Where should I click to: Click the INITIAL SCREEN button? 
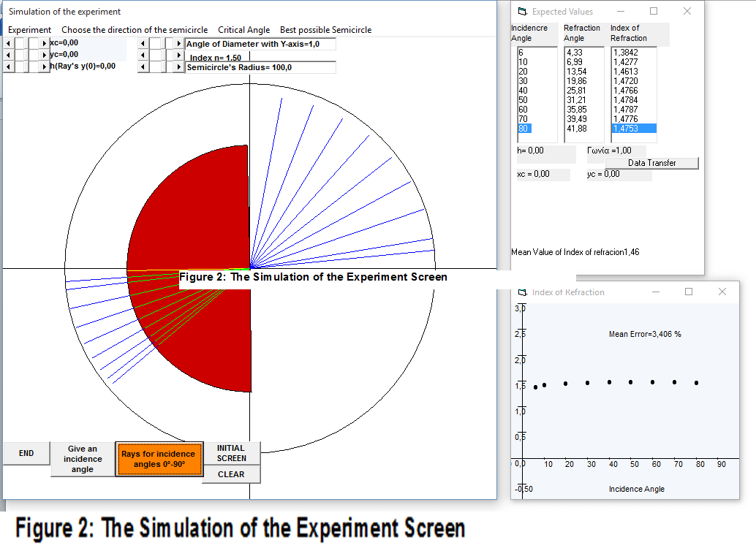pos(232,454)
